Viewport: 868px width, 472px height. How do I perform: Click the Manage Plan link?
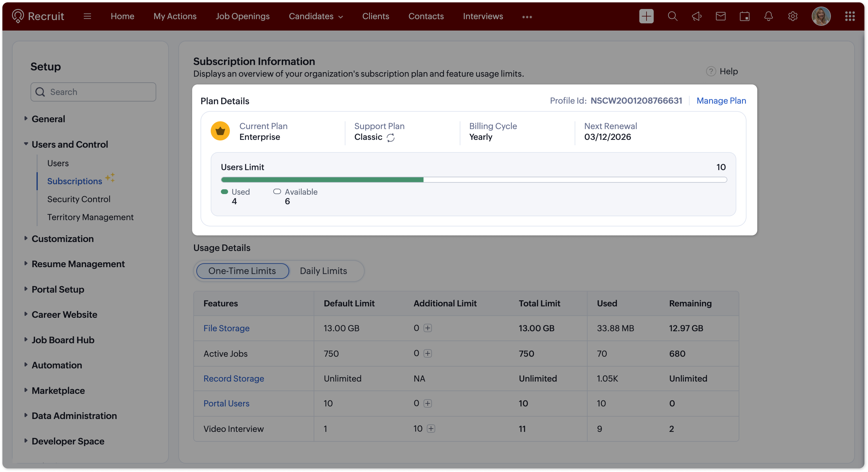(x=721, y=100)
